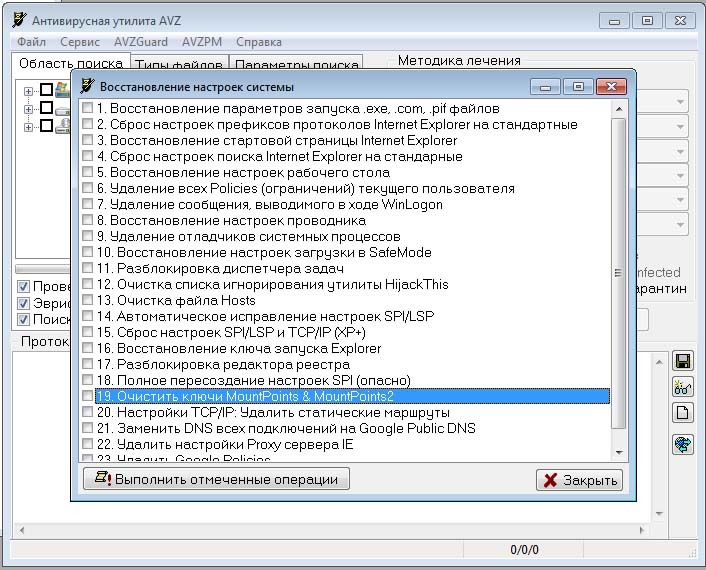Uncheck the Эври… checkbox in main window
The image size is (706, 570).
pyautogui.click(x=23, y=303)
